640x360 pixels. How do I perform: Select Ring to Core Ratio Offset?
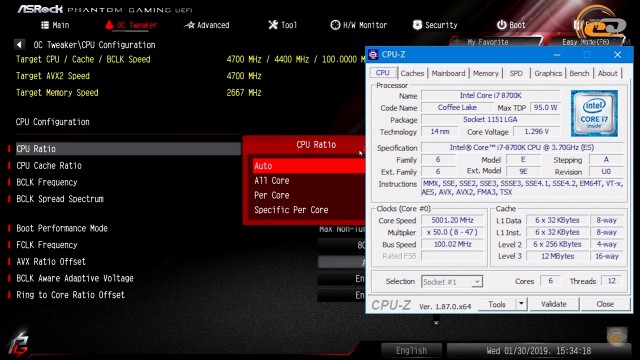70,295
